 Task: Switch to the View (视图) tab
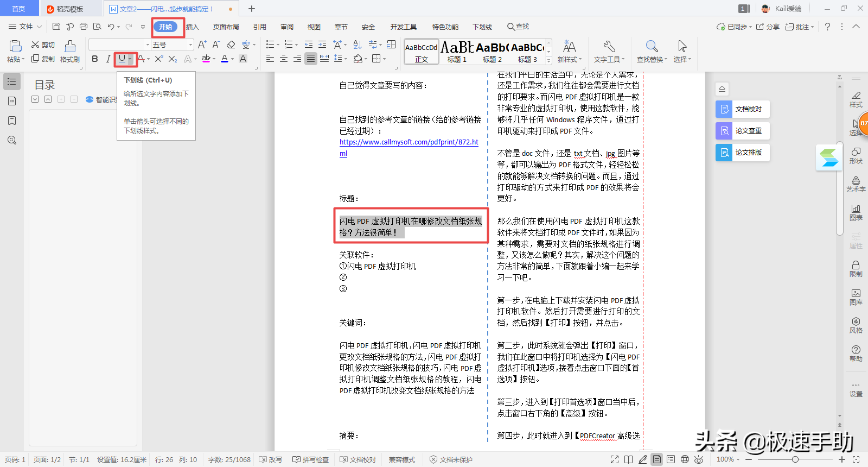314,27
